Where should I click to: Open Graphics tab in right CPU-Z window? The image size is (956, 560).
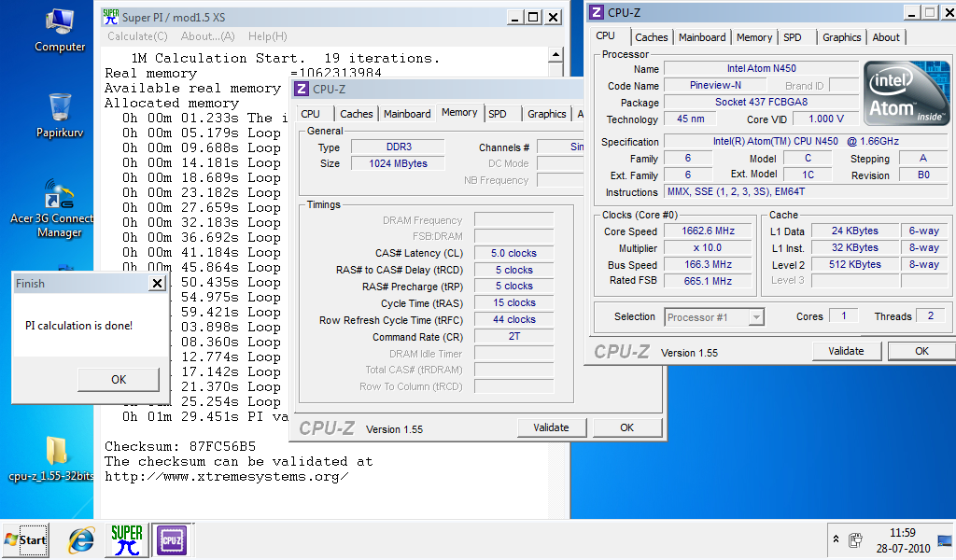[x=842, y=37]
